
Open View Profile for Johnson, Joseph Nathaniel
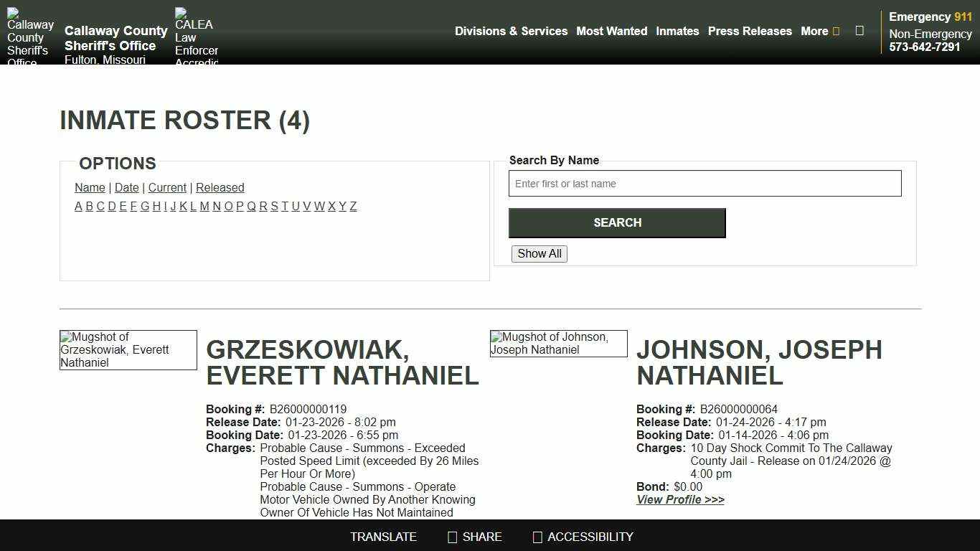679,499
